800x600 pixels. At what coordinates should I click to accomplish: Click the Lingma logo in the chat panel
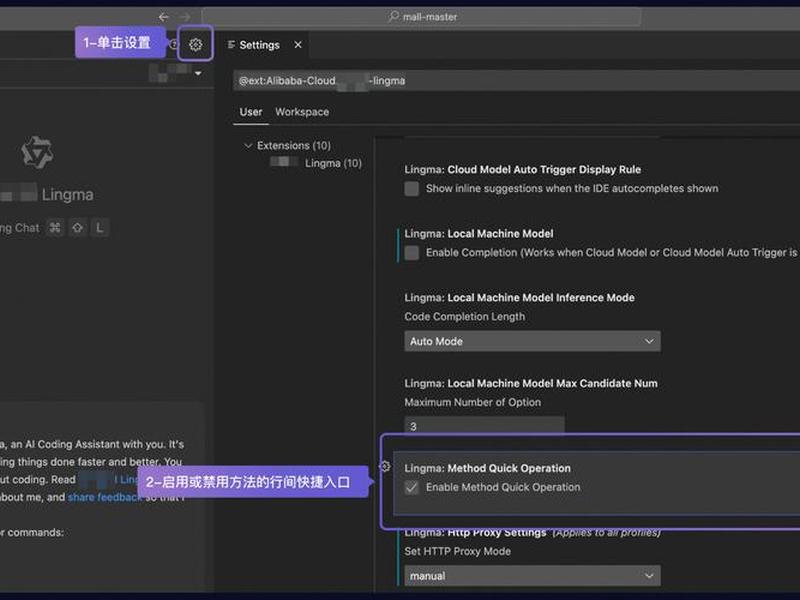click(x=37, y=152)
